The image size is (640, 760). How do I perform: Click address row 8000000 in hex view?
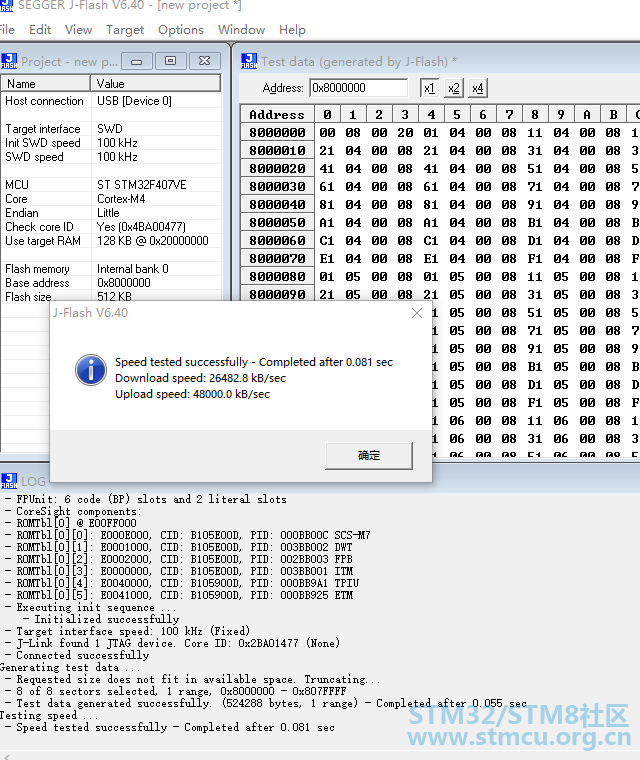coord(277,133)
